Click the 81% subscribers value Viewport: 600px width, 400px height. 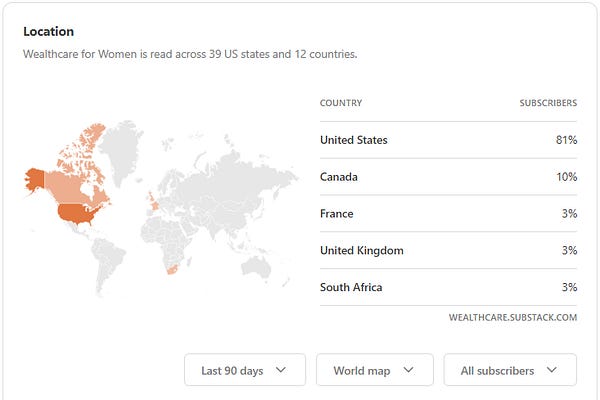pos(566,140)
